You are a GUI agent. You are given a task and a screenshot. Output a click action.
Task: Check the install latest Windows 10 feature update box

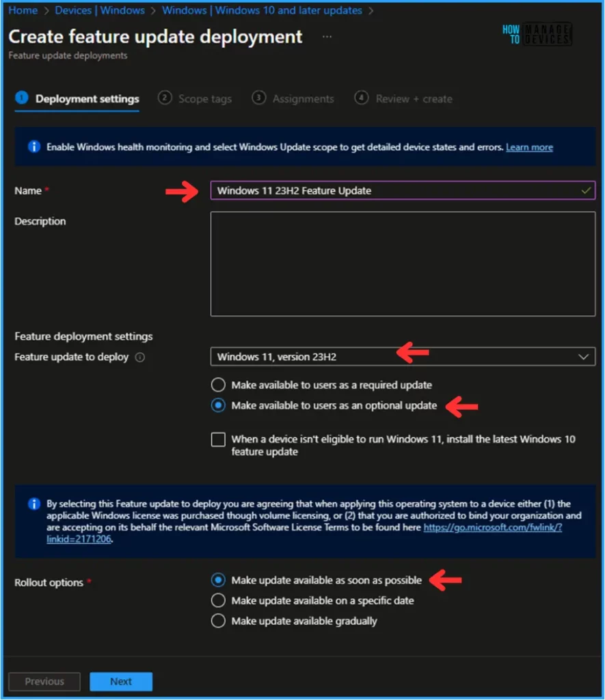pos(218,440)
